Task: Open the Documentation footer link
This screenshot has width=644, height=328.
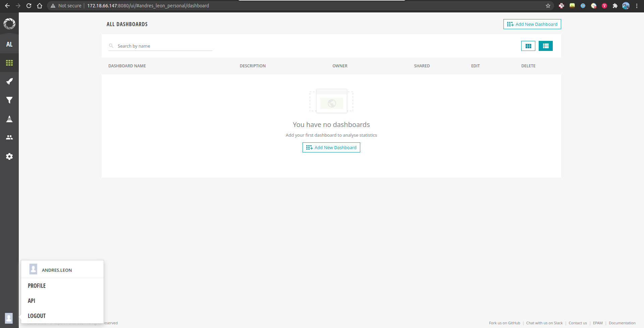Action: (622, 323)
